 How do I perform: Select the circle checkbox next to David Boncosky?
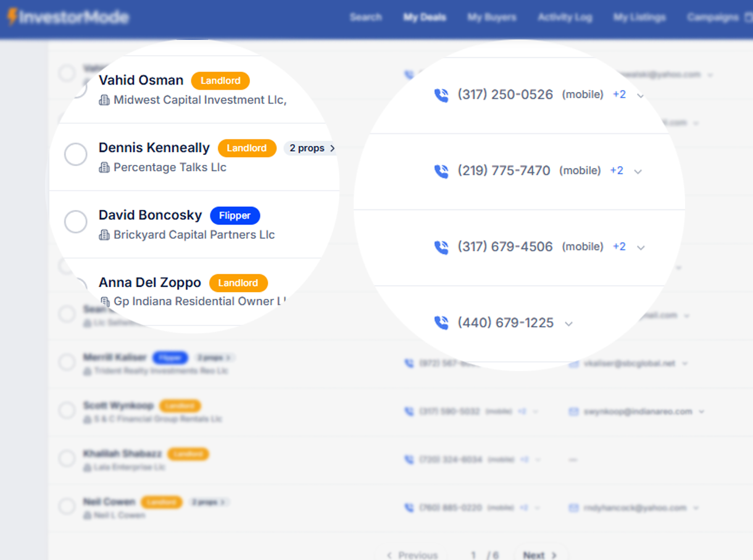[75, 221]
